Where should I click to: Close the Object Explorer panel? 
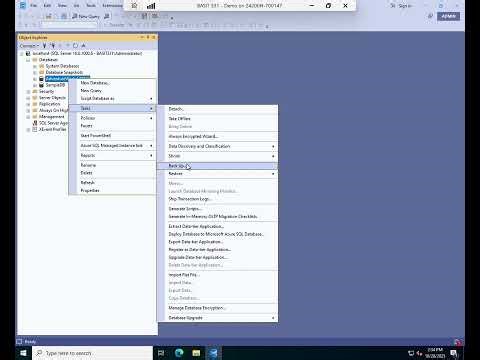pyautogui.click(x=154, y=37)
